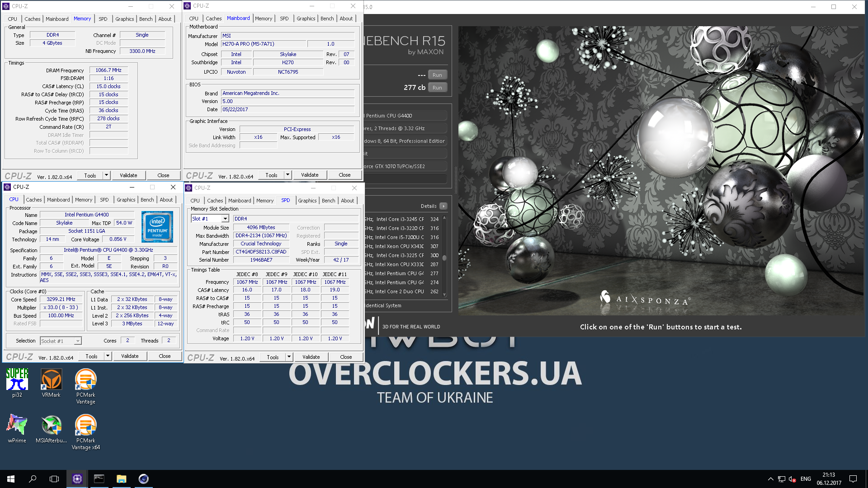The image size is (868, 488).
Task: Open Graphics tab in Mainboard CPU-Z window
Action: (306, 19)
